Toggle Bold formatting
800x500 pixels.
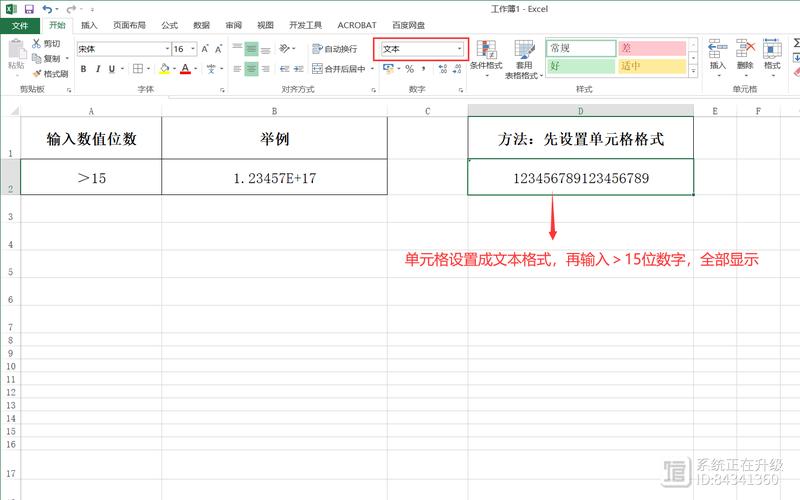[83, 69]
